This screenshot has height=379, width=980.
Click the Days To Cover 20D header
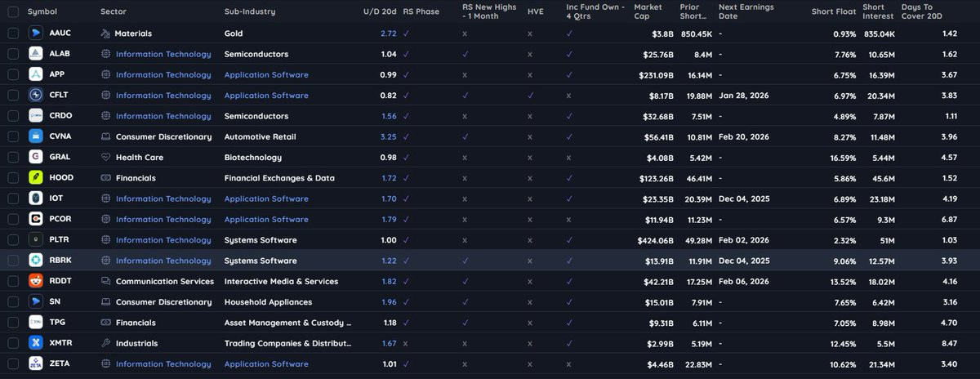click(x=921, y=11)
